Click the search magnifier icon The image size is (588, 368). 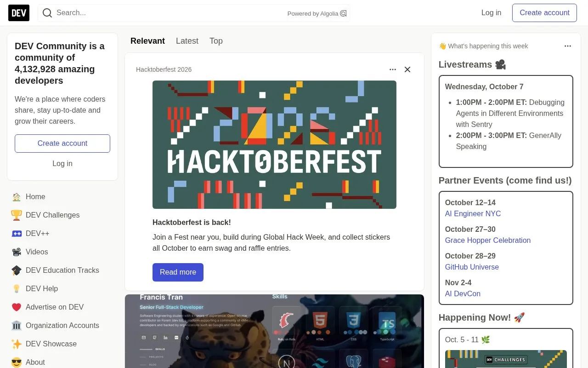coord(47,13)
